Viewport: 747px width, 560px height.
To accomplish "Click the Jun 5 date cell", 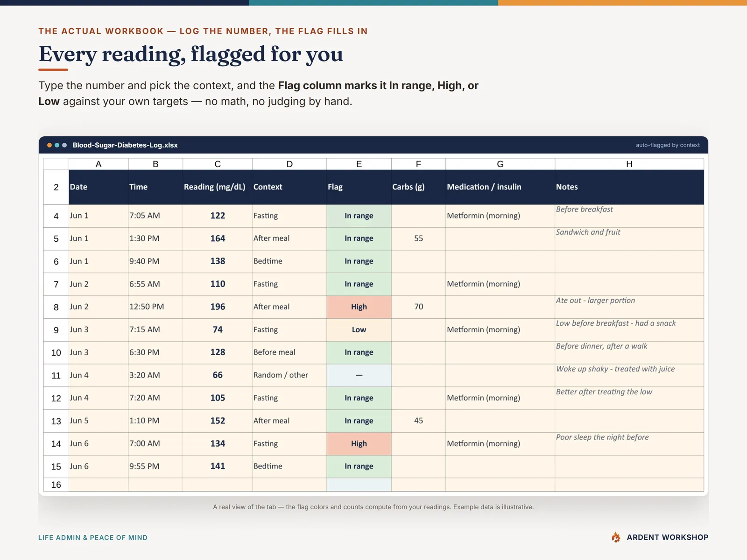I will click(99, 421).
